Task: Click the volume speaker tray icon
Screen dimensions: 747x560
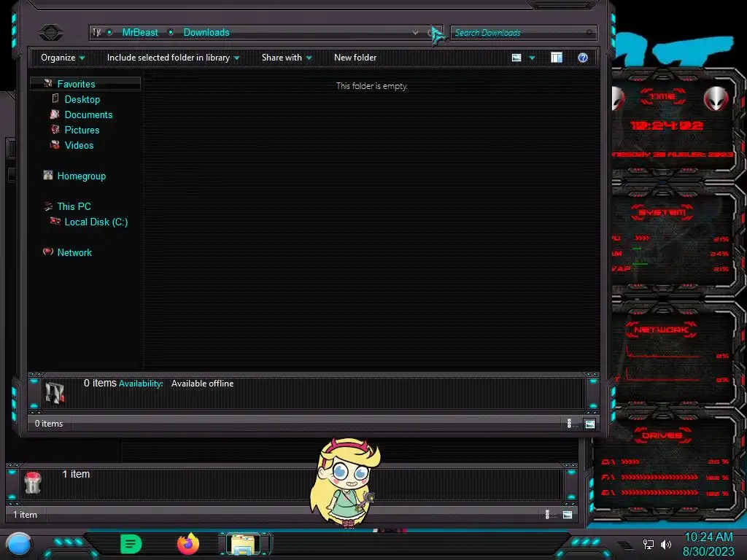Action: (666, 544)
